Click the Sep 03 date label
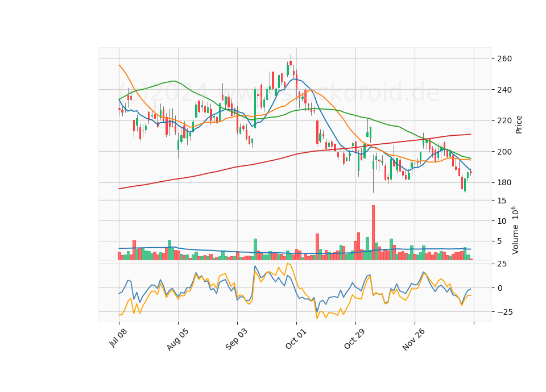Image resolution: width=546 pixels, height=392 pixels. pyautogui.click(x=236, y=339)
